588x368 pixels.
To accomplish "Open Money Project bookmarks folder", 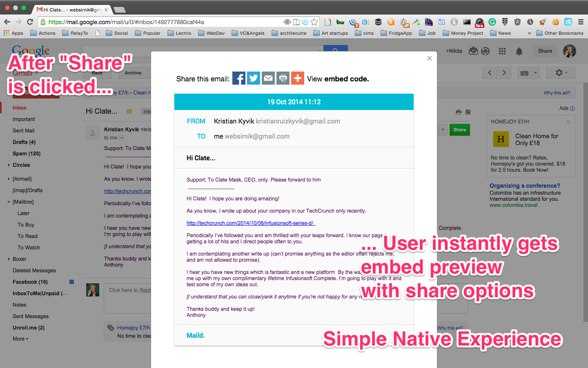I will click(x=463, y=33).
